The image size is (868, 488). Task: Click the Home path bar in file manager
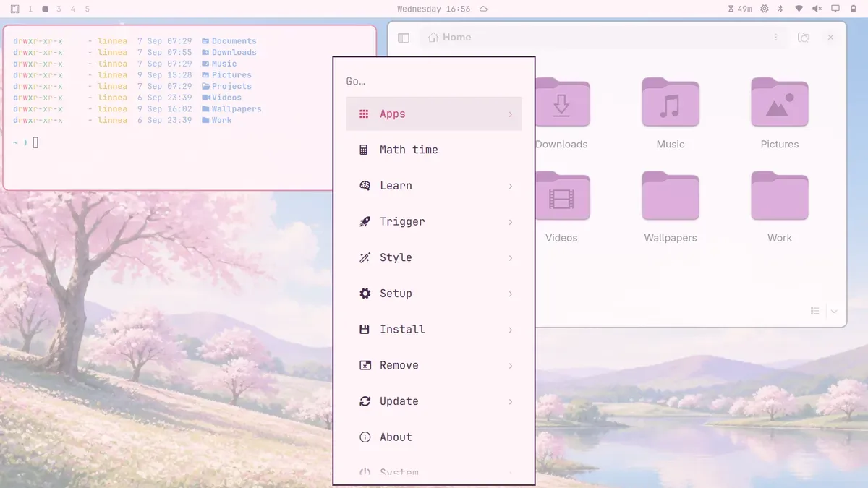pos(603,38)
